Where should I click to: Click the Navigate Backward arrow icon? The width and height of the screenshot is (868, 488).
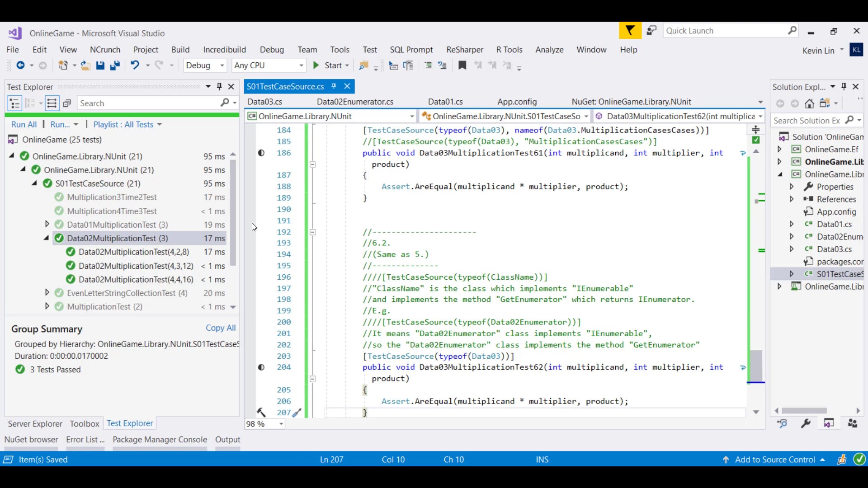(x=20, y=66)
